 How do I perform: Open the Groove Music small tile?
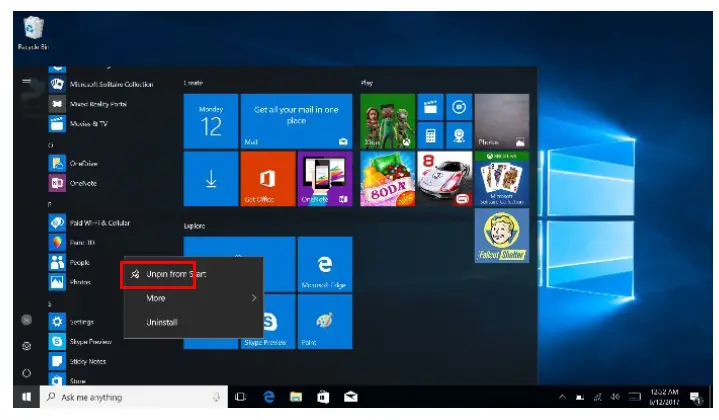[459, 107]
